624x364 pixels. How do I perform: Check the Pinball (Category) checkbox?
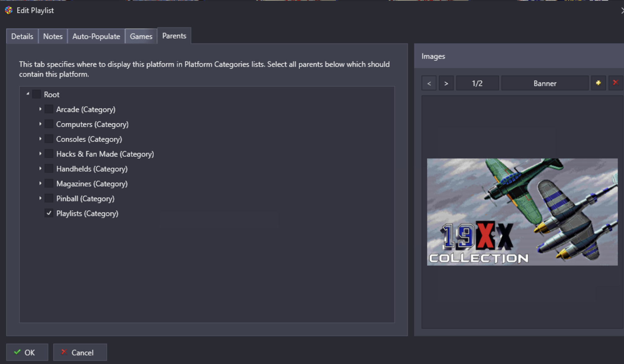pyautogui.click(x=49, y=198)
